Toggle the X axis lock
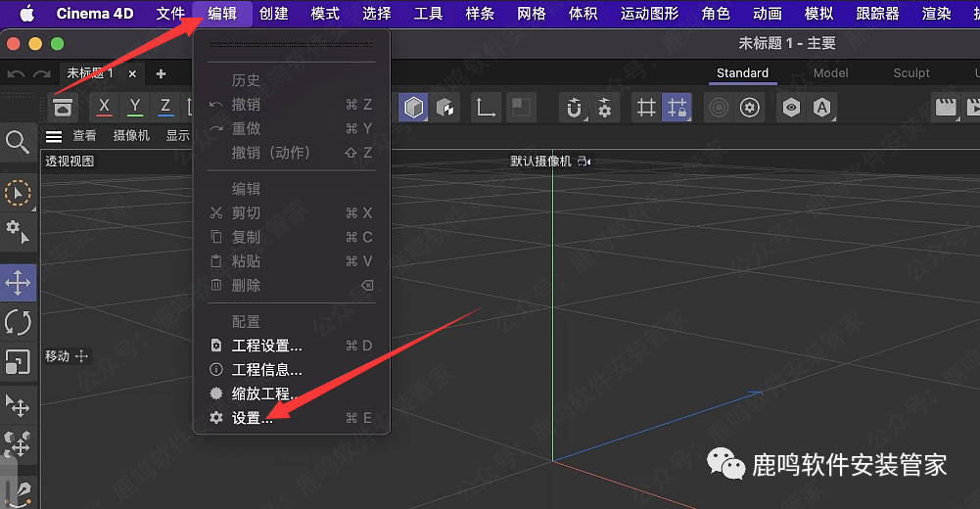This screenshot has width=980, height=509. pos(105,107)
